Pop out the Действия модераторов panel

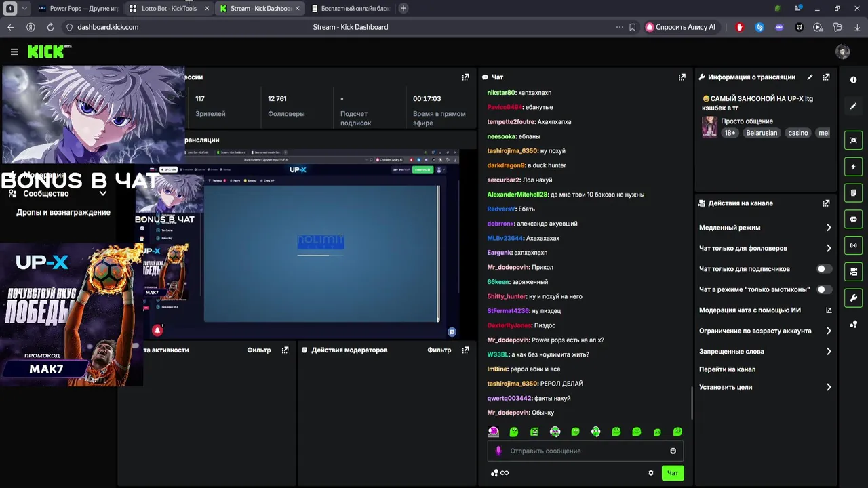(465, 350)
